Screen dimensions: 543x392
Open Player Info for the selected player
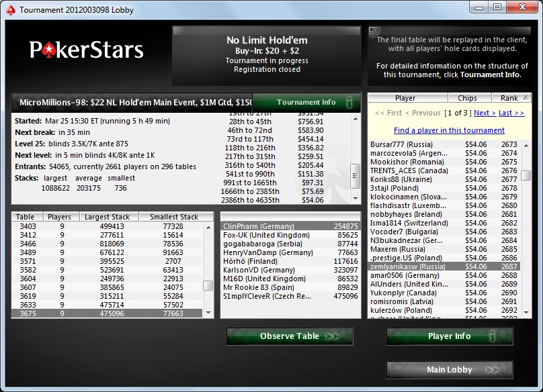[449, 336]
